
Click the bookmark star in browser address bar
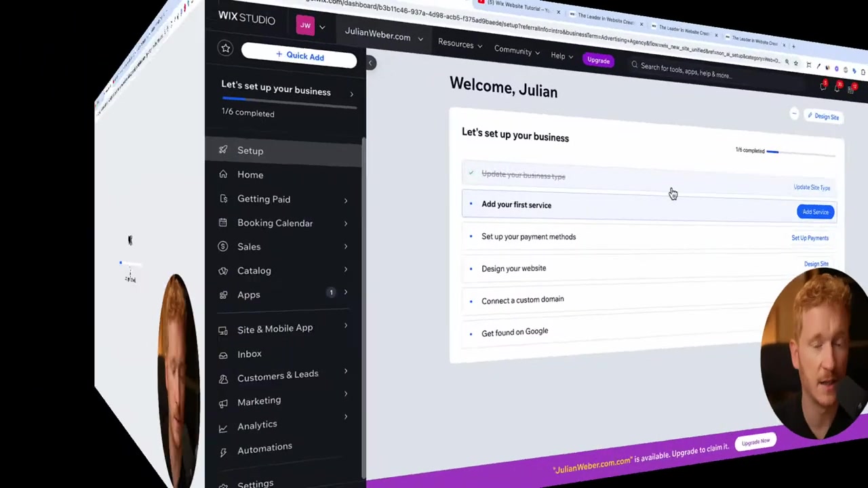click(796, 63)
